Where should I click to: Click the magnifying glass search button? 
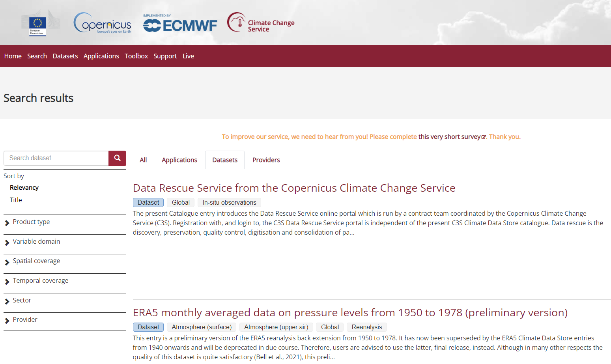(x=117, y=158)
